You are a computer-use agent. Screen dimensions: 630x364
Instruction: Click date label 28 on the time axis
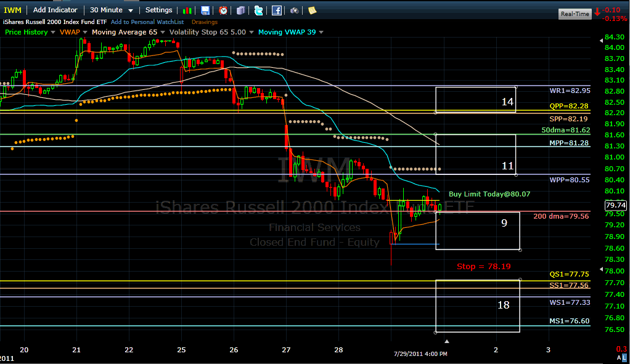click(338, 350)
